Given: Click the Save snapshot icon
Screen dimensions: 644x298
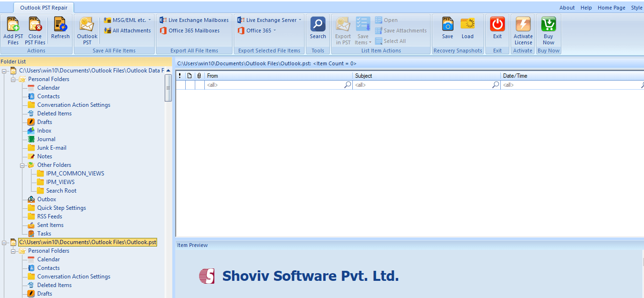Looking at the screenshot, I should click(x=447, y=24).
